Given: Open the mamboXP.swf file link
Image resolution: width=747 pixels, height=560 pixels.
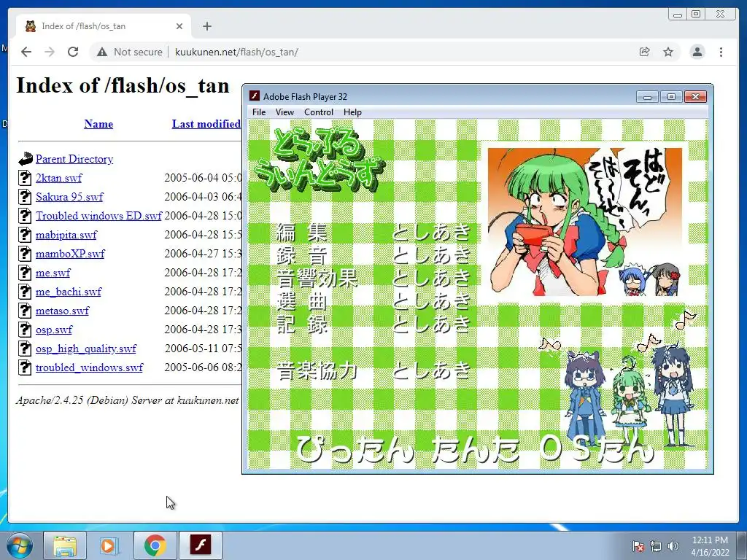Looking at the screenshot, I should point(70,254).
